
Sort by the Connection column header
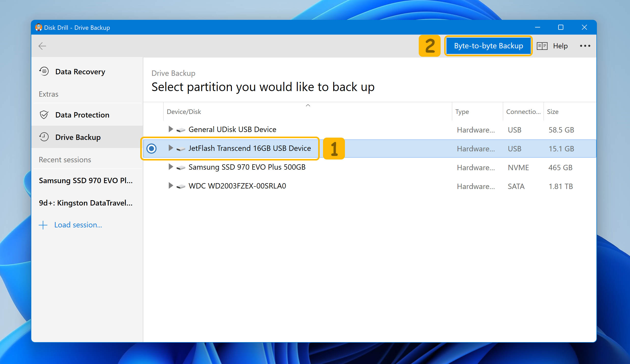pyautogui.click(x=523, y=112)
